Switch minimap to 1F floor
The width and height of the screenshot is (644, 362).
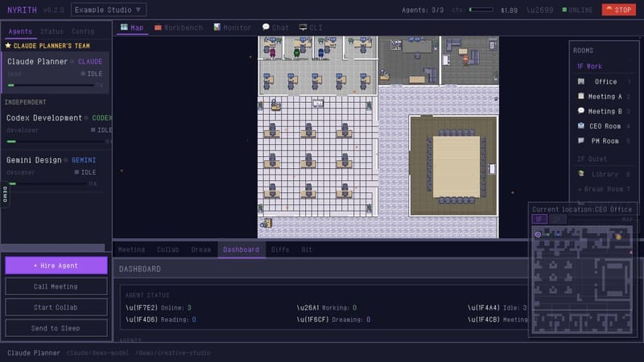[x=539, y=219]
